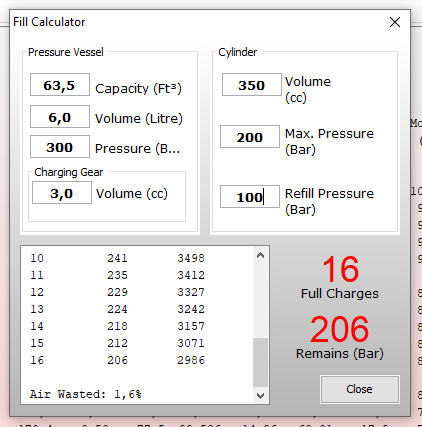Select row 16 in the results list
The width and height of the screenshot is (422, 427).
[117, 360]
